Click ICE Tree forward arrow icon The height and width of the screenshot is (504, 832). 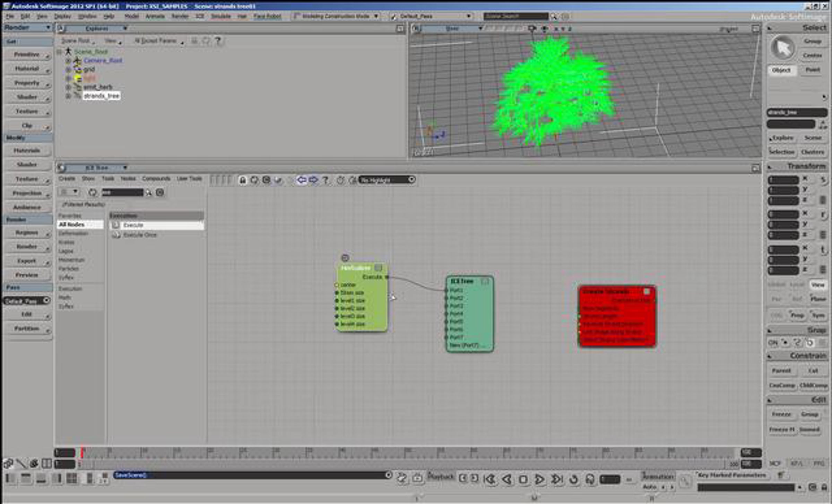313,180
